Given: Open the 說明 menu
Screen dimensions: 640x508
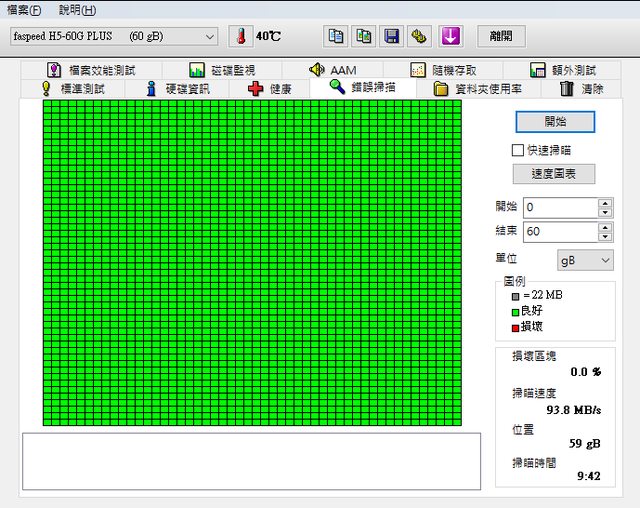Looking at the screenshot, I should coord(77,10).
